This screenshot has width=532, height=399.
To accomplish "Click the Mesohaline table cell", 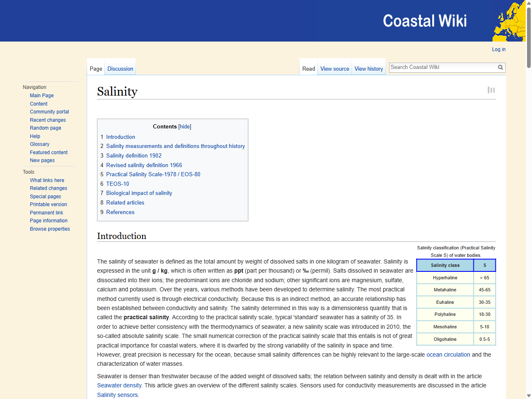I will point(445,327).
